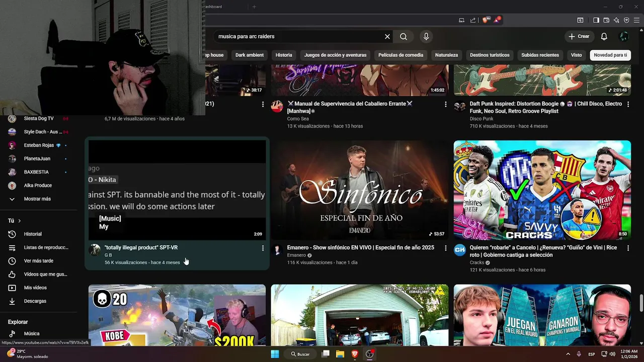Select 'Juegos de acción y aventuras' chip
644x362 pixels.
point(335,55)
